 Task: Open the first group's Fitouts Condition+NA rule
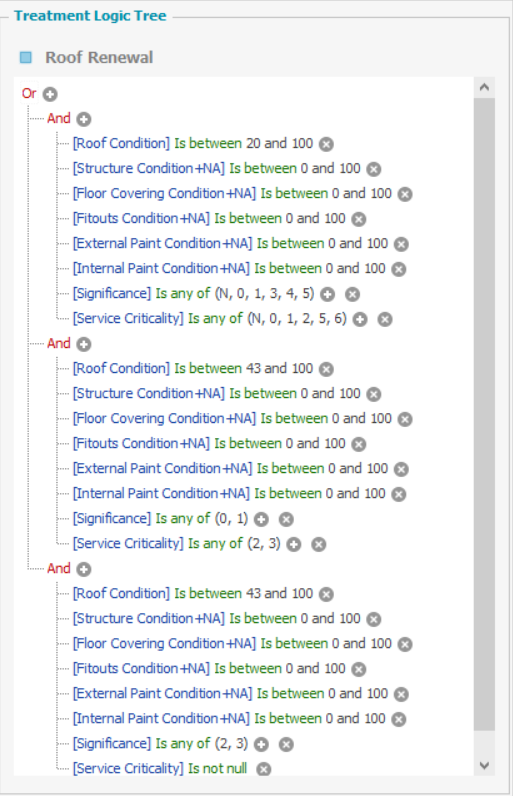[x=209, y=219]
